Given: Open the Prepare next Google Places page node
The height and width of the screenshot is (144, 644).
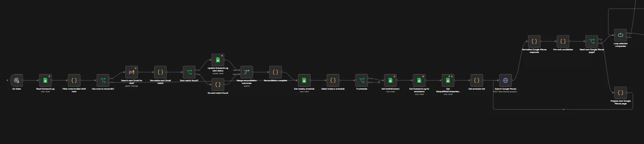Looking at the screenshot, I should pyautogui.click(x=620, y=93).
